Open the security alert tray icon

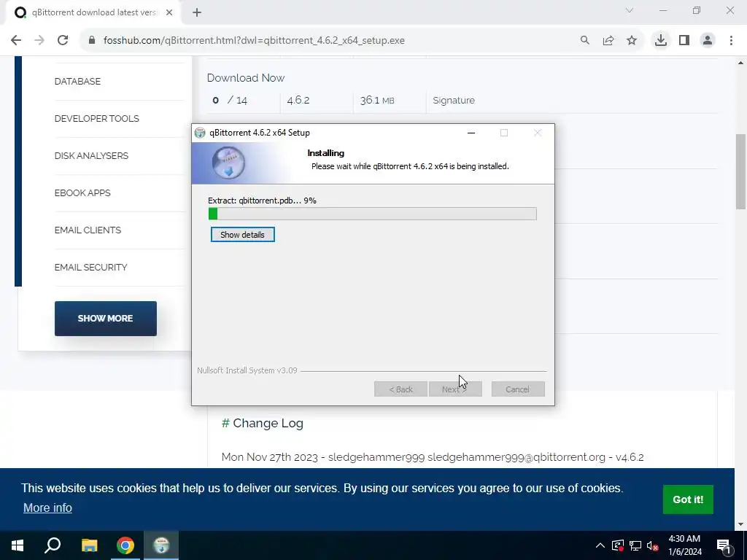[617, 545]
